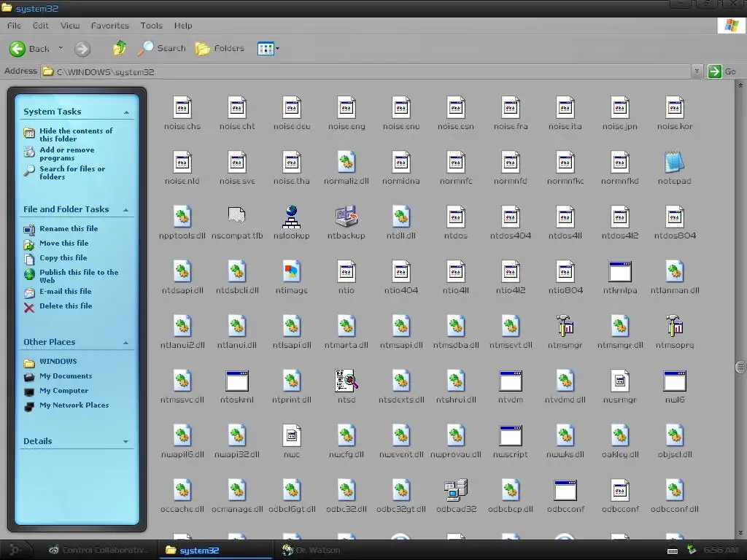Viewport: 747px width, 560px height.
Task: Click Hide the contents of this folder
Action: [76, 134]
